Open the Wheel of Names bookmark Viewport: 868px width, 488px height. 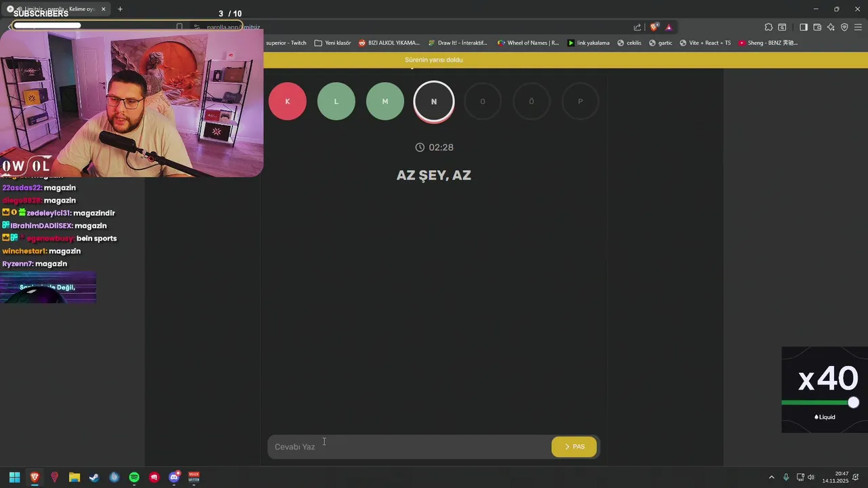528,43
